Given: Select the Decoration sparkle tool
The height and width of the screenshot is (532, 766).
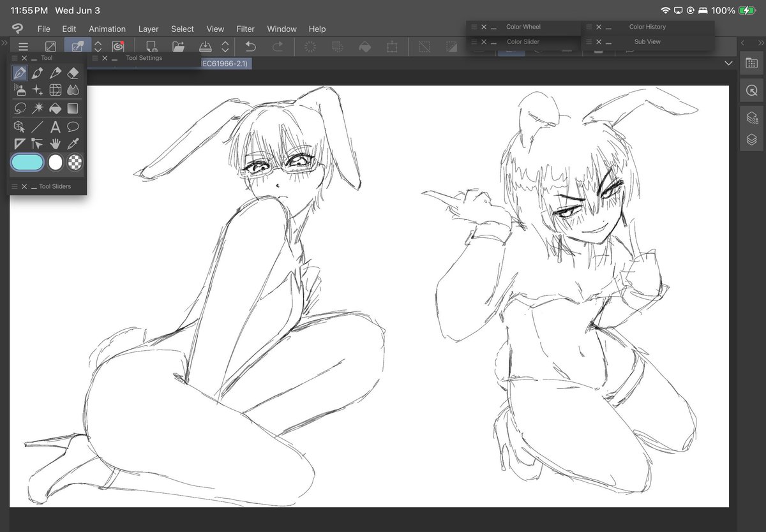Looking at the screenshot, I should pos(38,90).
